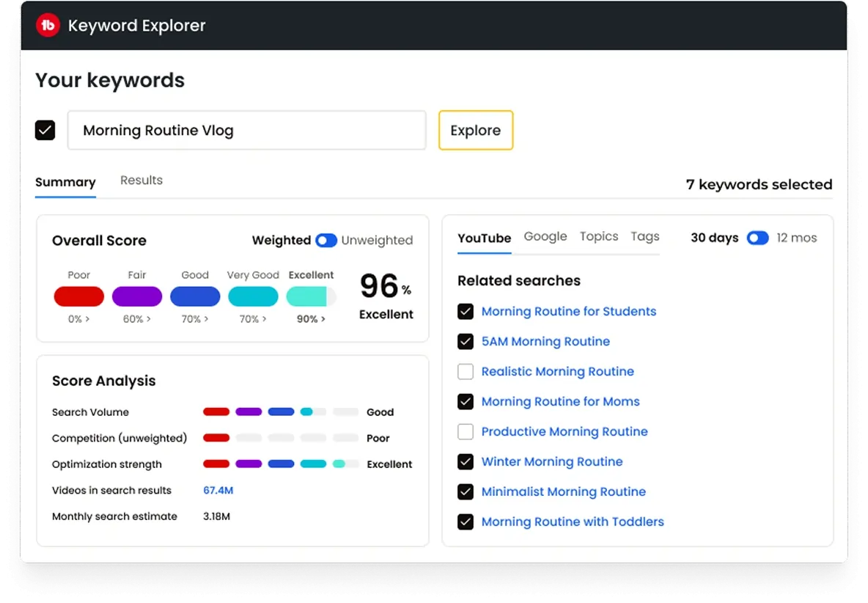Image resolution: width=868 pixels, height=603 pixels.
Task: Open Morning Routine with Toddlers
Action: click(573, 522)
